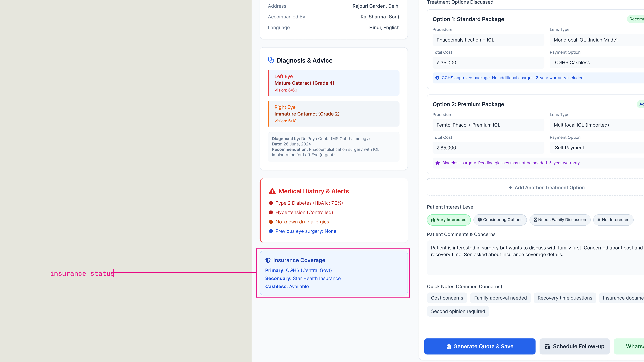Click the calendar icon on Schedule Follow-up
This screenshot has height=362, width=644.
(547, 347)
